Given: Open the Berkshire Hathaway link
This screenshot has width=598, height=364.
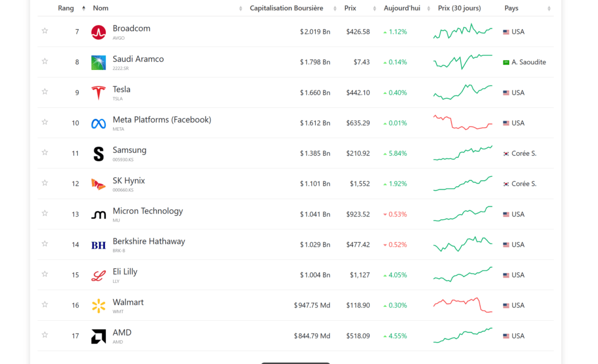Looking at the screenshot, I should (149, 242).
